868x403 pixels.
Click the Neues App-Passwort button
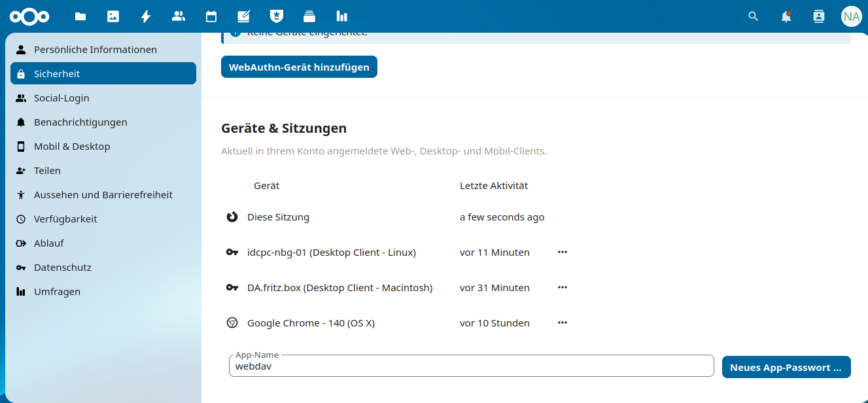coord(786,367)
